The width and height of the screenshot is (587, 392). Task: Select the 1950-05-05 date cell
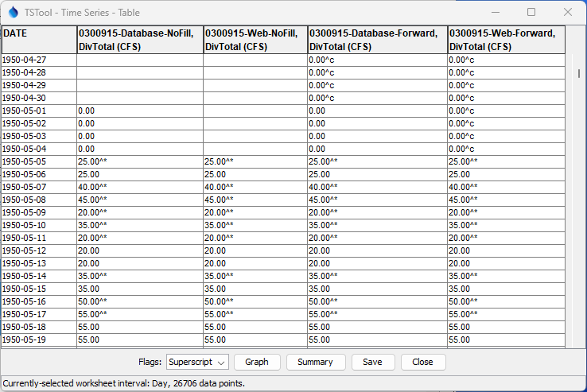tap(39, 161)
